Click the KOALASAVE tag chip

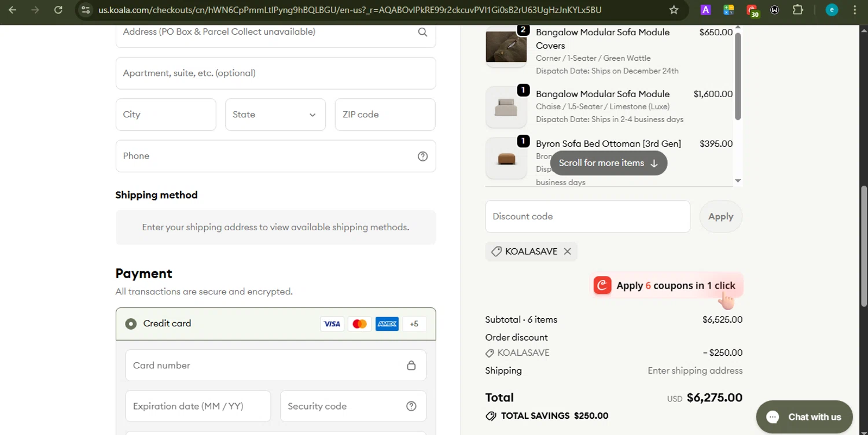click(531, 252)
